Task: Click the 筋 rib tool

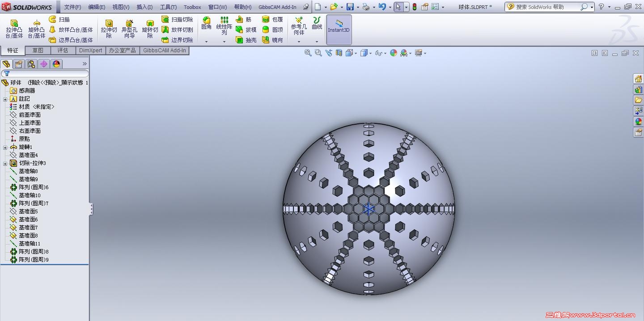Action: [x=244, y=20]
